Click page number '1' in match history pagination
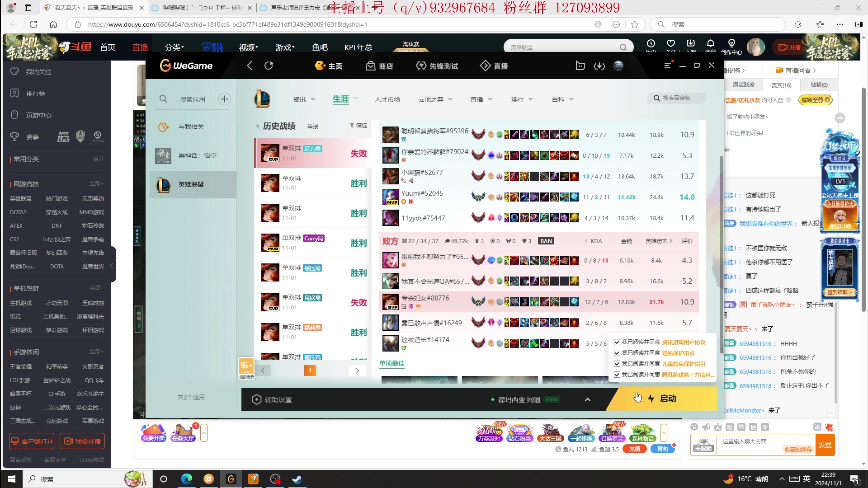The width and height of the screenshot is (868, 488). 310,370
